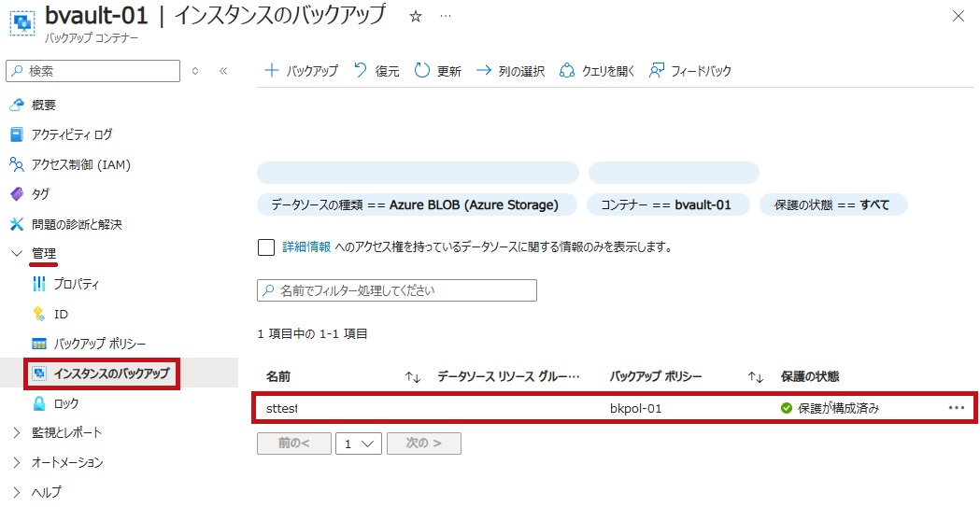
Task: Open ロック under 管理
Action: [x=65, y=403]
